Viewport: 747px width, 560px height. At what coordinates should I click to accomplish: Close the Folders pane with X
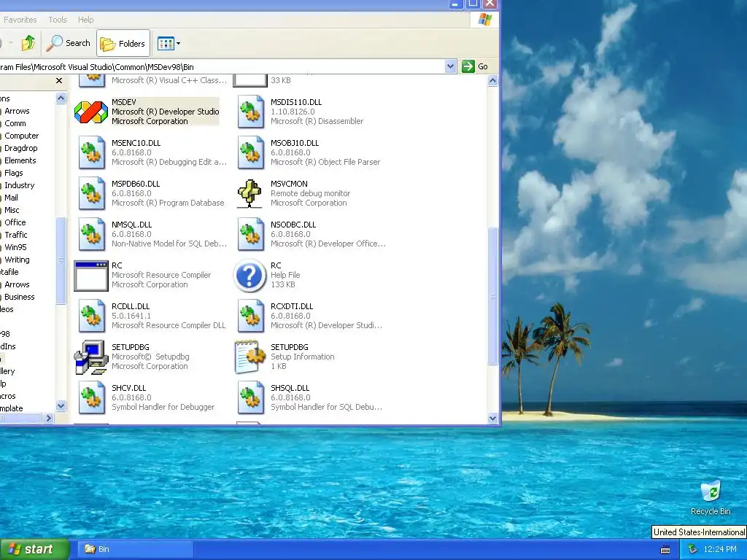(x=59, y=80)
